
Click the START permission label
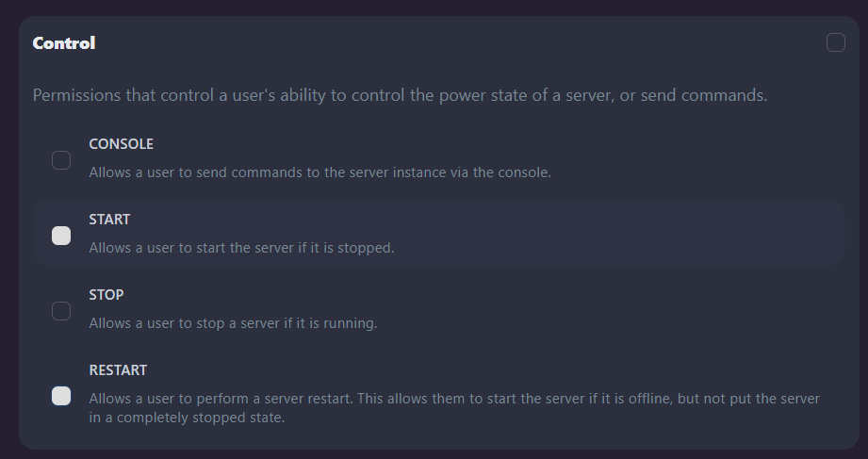(x=109, y=220)
